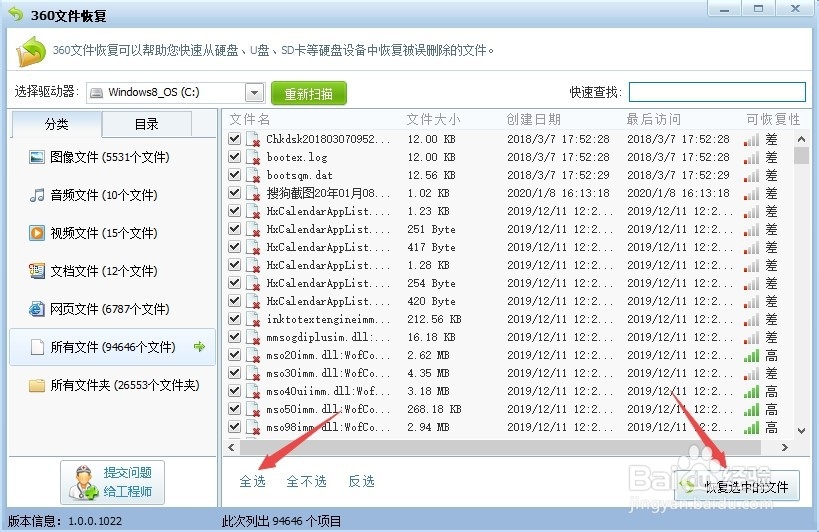Sort by 最后访问 column header
This screenshot has width=819, height=532.
(x=653, y=120)
